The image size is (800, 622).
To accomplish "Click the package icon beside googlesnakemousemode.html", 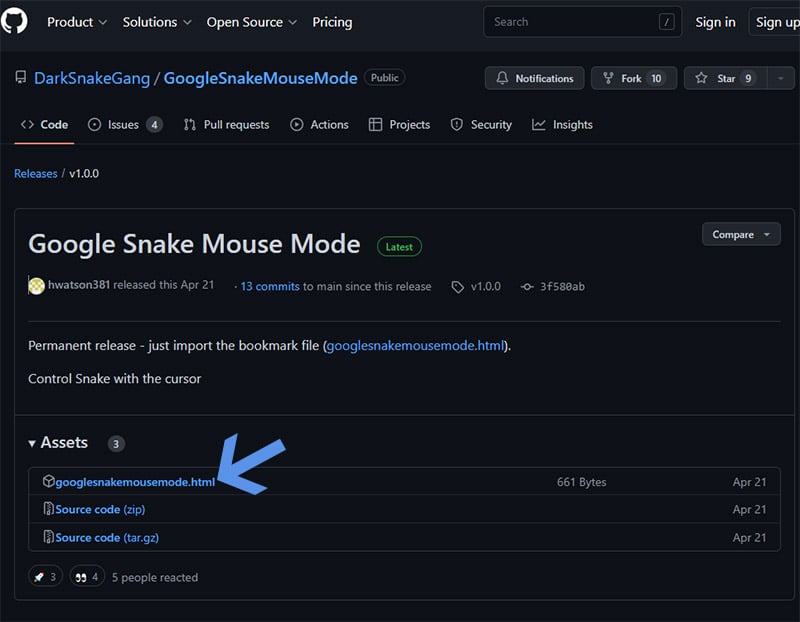I will [x=50, y=481].
